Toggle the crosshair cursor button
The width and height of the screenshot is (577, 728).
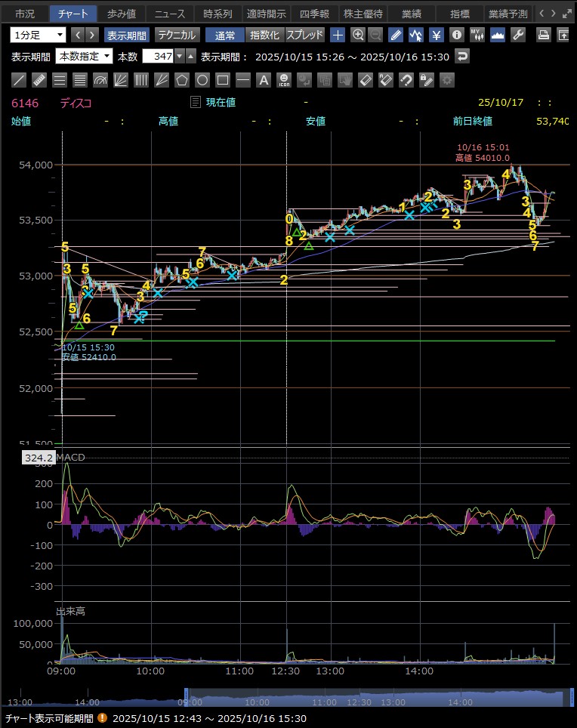coord(338,35)
